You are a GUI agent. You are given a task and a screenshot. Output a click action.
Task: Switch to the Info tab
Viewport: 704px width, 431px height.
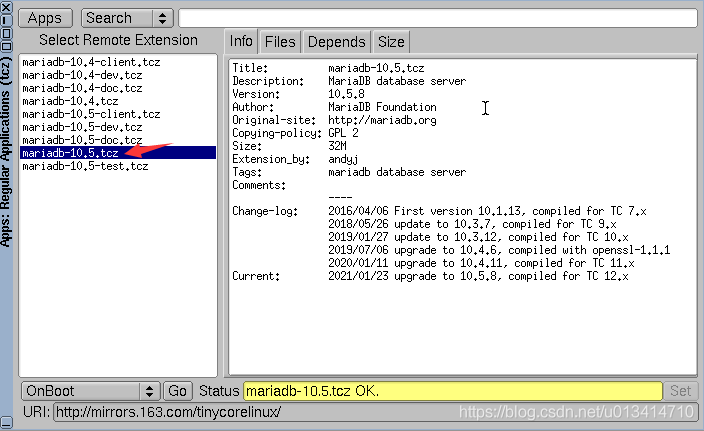[241, 41]
